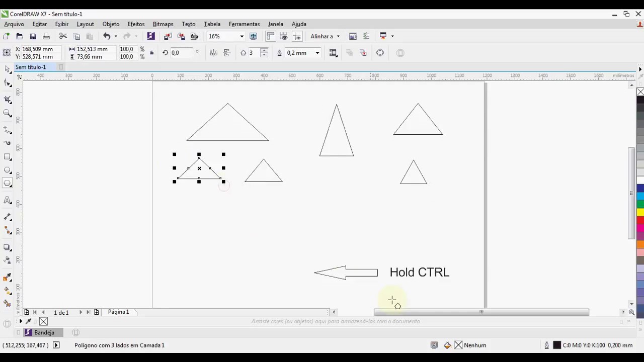Image resolution: width=644 pixels, height=362 pixels.
Task: Select the Pick tool in toolbox
Action: [x=8, y=69]
